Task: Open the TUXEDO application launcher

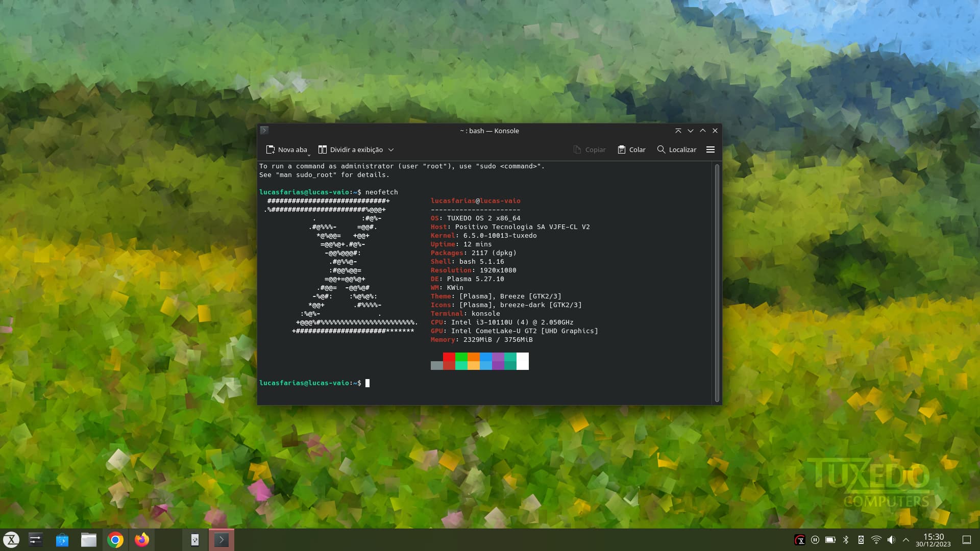Action: point(11,540)
